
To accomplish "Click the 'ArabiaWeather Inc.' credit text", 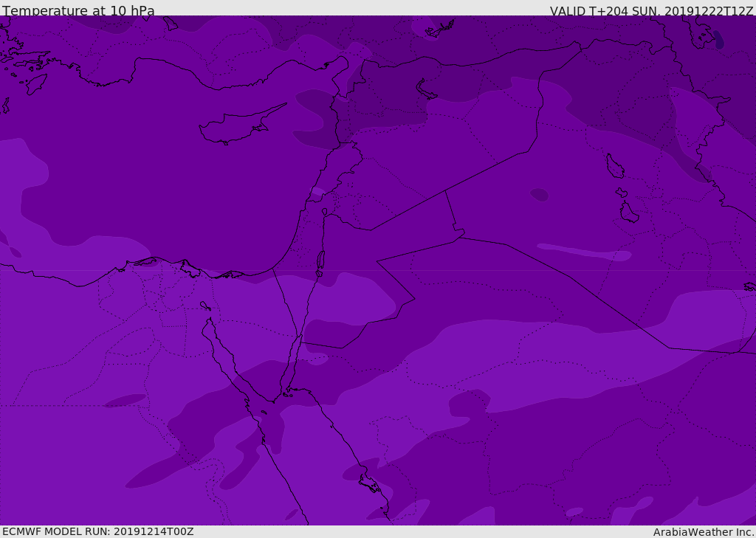I will click(x=704, y=532).
